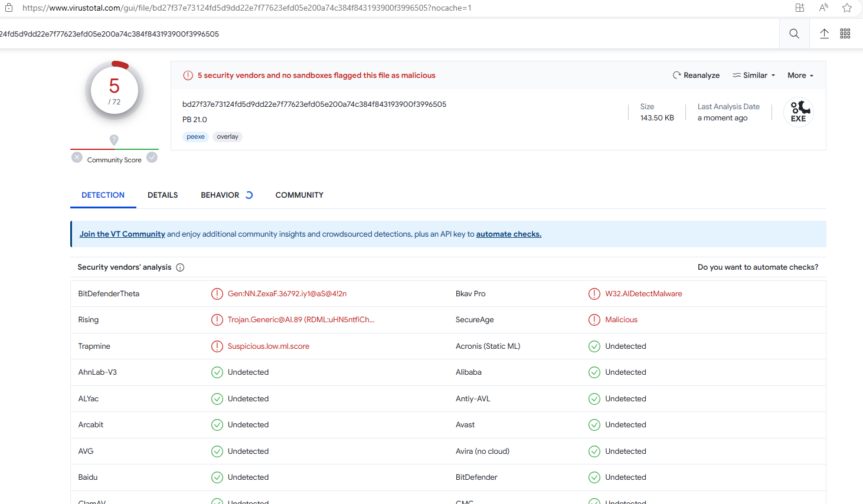Open the apps grid menu icon
This screenshot has height=504, width=863.
coord(845,34)
